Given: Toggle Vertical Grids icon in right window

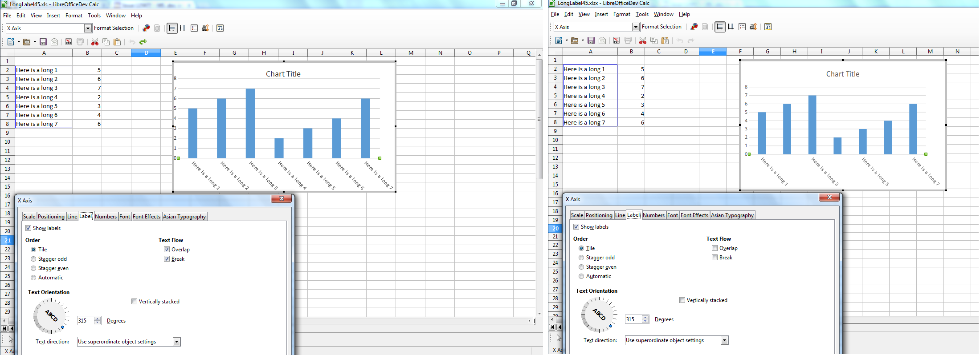Looking at the screenshot, I should click(x=731, y=27).
